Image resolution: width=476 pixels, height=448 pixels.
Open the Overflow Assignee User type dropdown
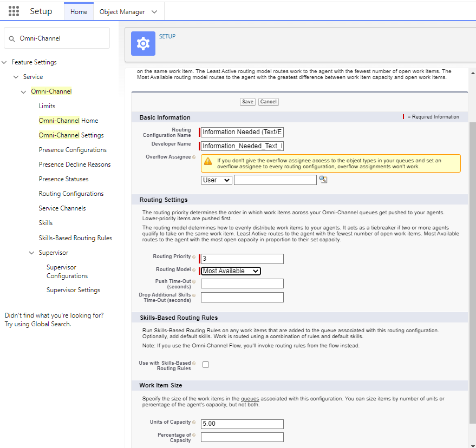pos(216,180)
